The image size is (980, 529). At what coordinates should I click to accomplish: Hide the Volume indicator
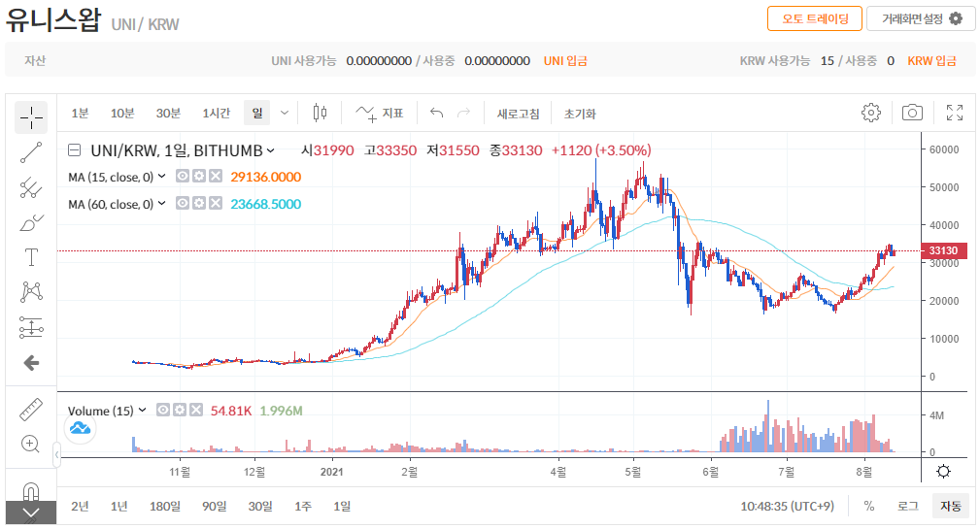click(163, 410)
